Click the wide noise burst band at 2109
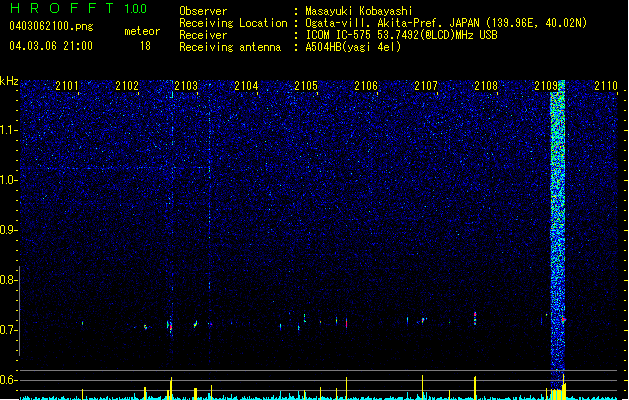Screen dimensions: 629x400 558,237
